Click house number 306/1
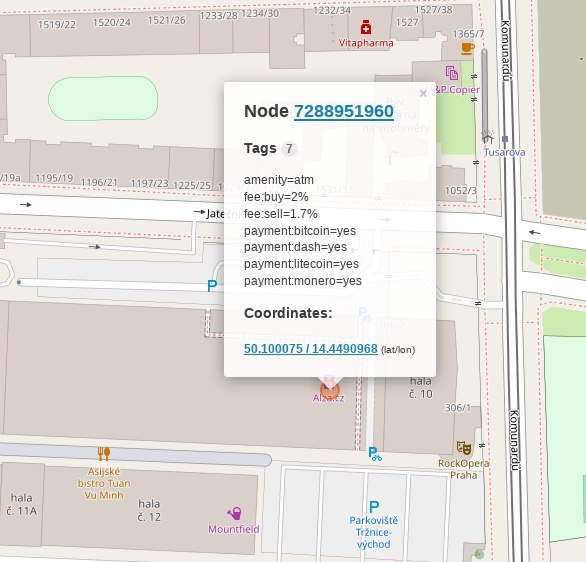 (x=458, y=408)
